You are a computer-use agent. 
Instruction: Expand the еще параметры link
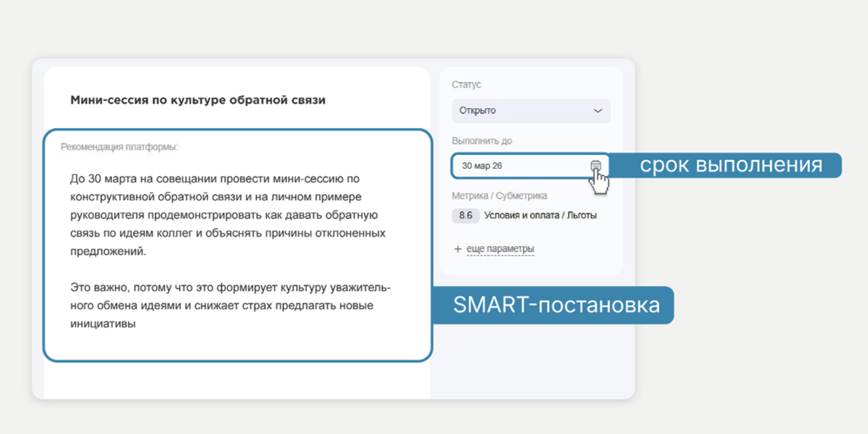click(x=500, y=249)
